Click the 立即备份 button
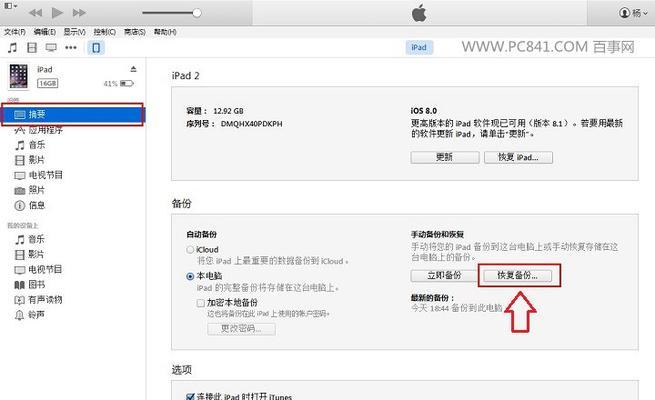The width and height of the screenshot is (655, 400). [444, 276]
